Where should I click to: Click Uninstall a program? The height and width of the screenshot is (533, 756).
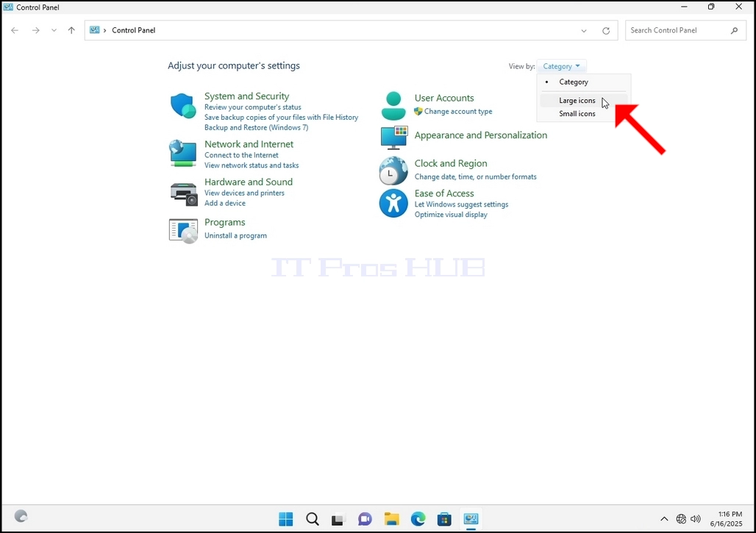pos(235,236)
